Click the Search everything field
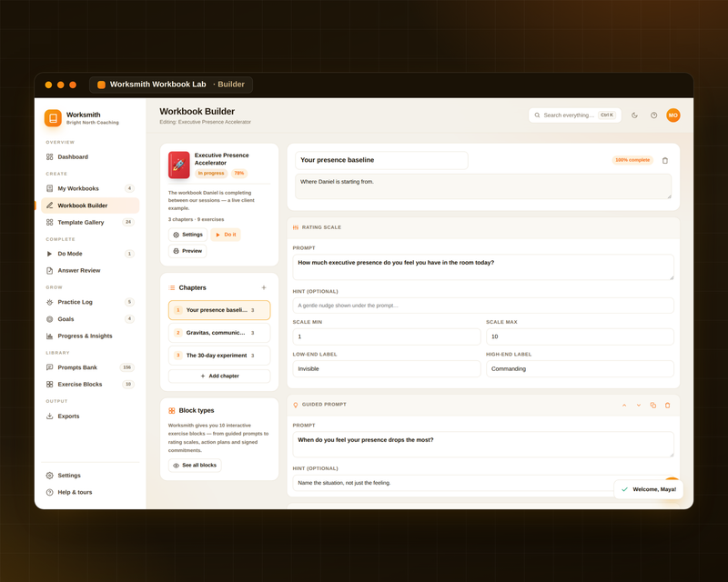This screenshot has width=728, height=582. tap(575, 115)
